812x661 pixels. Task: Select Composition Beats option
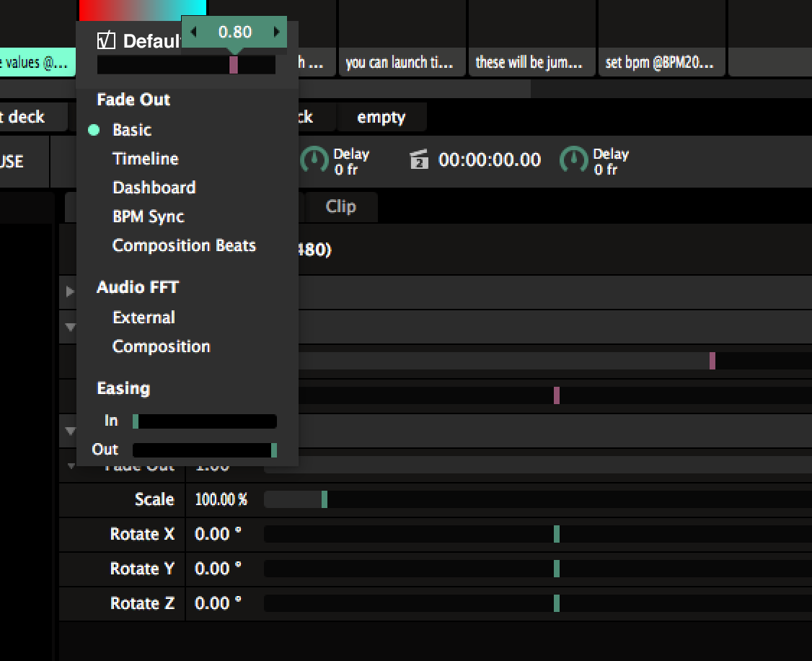pyautogui.click(x=184, y=245)
